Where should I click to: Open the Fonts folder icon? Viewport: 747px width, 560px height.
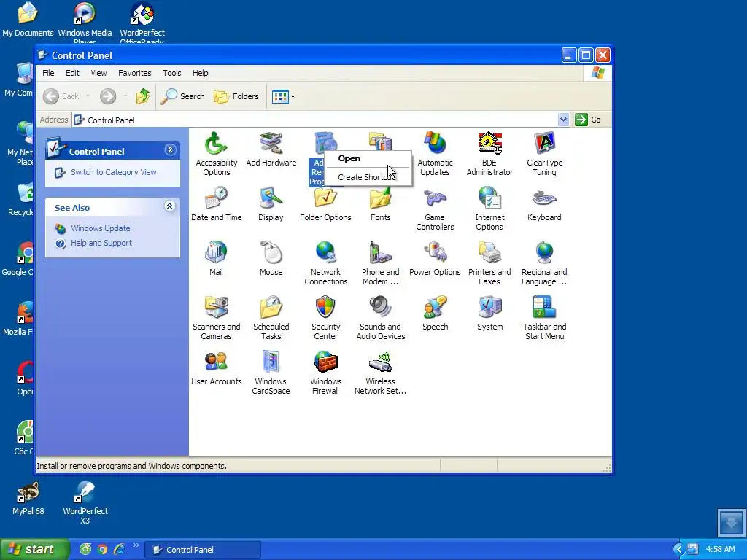tap(380, 204)
